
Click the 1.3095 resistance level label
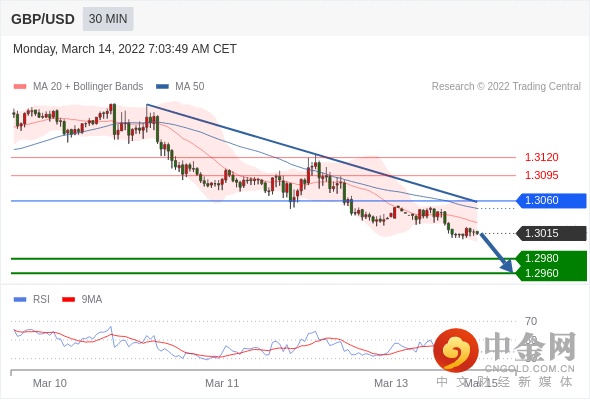click(541, 175)
